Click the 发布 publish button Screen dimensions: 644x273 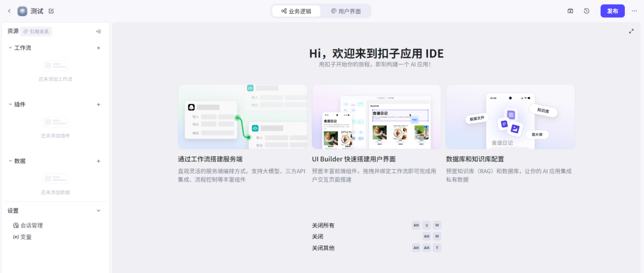click(x=612, y=11)
